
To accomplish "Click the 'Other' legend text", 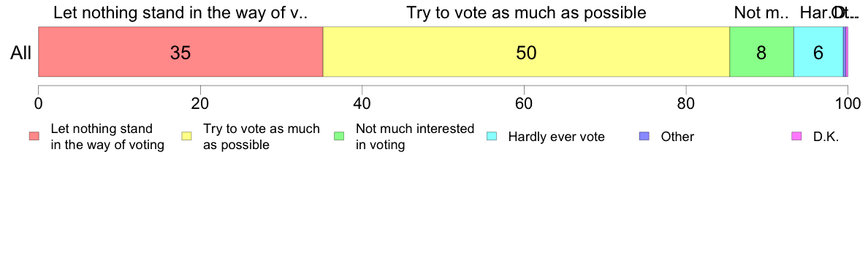I will (x=677, y=137).
